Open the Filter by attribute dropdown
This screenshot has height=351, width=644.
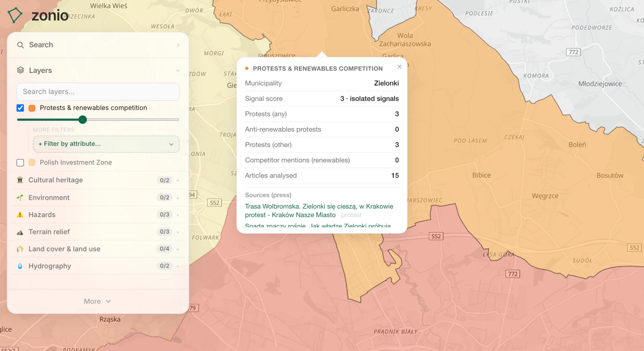[106, 144]
